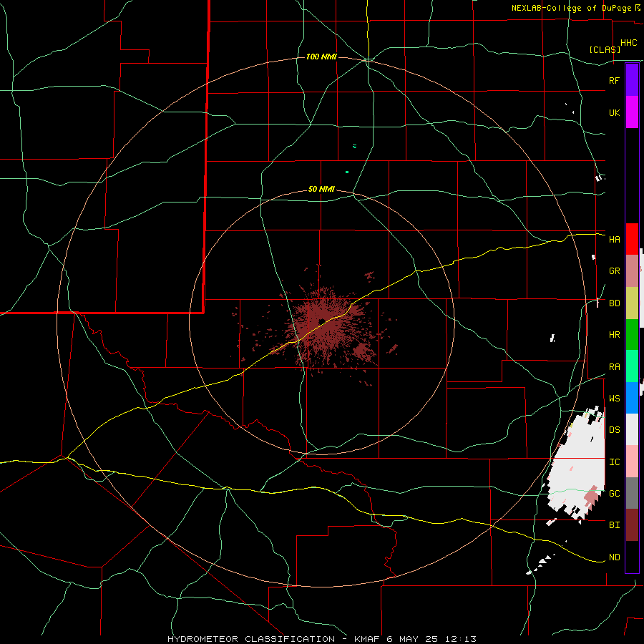Image resolution: width=644 pixels, height=644 pixels.
Task: Click the DS legend label
Action: point(614,430)
